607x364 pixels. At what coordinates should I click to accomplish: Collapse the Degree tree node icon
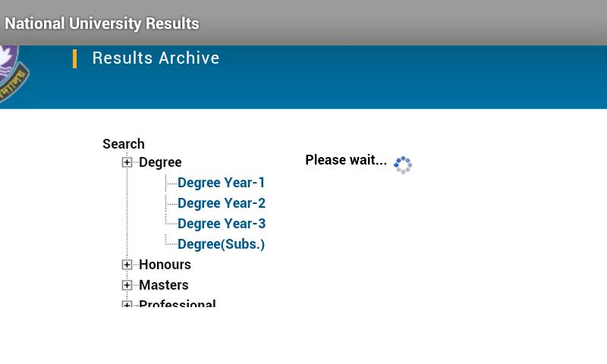click(127, 162)
